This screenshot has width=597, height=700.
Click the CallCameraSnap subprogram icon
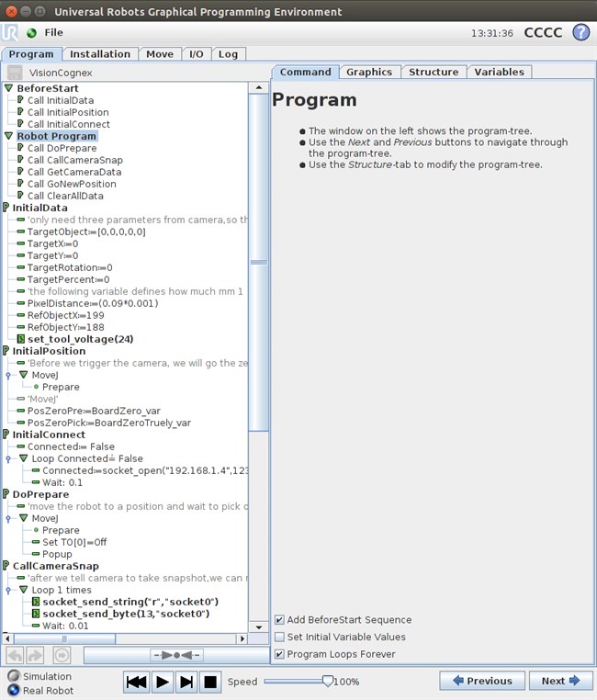point(6,566)
